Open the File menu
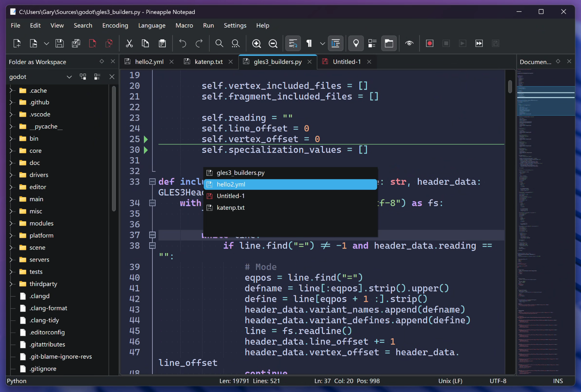Viewport: 581px width, 392px height. [x=15, y=25]
